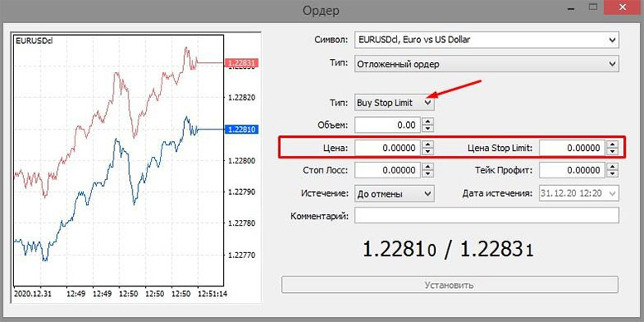Decrease the Тейк Профит value

click(x=613, y=173)
